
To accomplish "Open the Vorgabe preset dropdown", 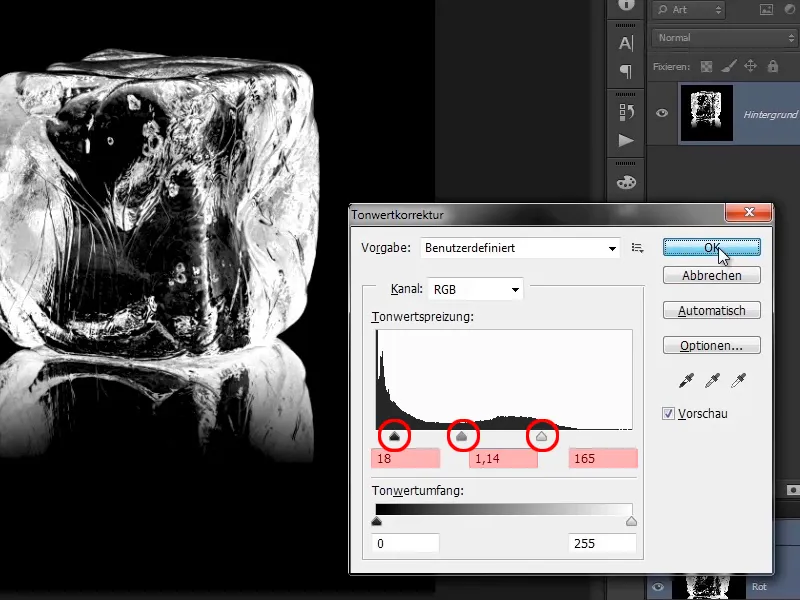I will [520, 248].
